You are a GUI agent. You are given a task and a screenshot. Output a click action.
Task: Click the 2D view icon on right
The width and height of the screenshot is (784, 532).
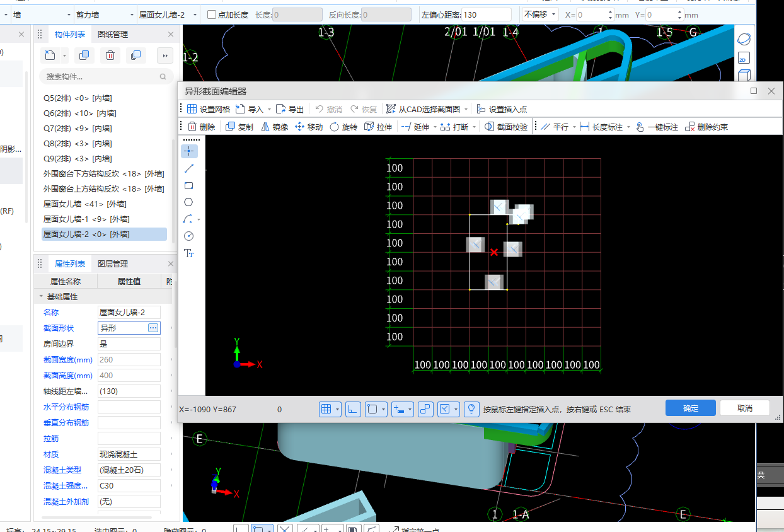(744, 59)
